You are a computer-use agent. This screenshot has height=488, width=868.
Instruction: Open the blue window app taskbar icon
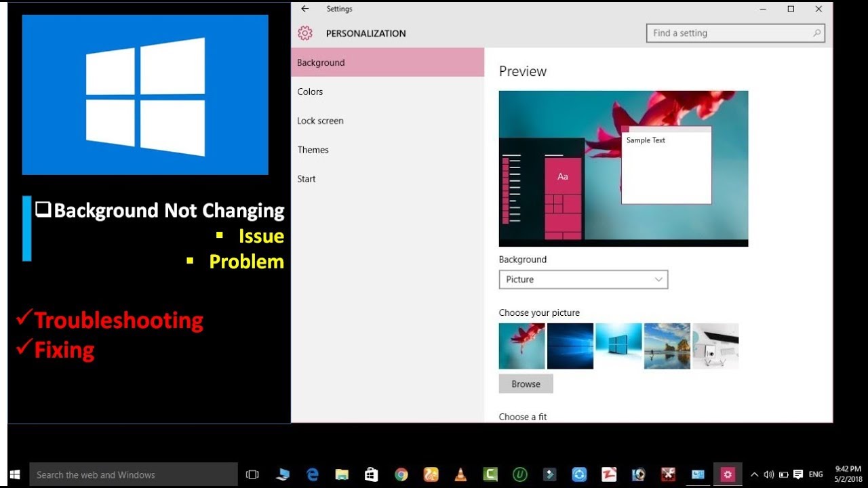point(698,474)
